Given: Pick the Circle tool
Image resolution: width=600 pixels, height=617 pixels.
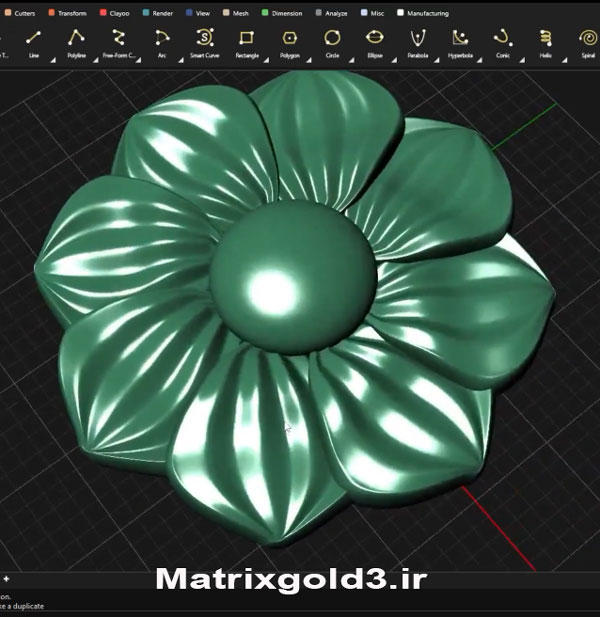Looking at the screenshot, I should 332,42.
